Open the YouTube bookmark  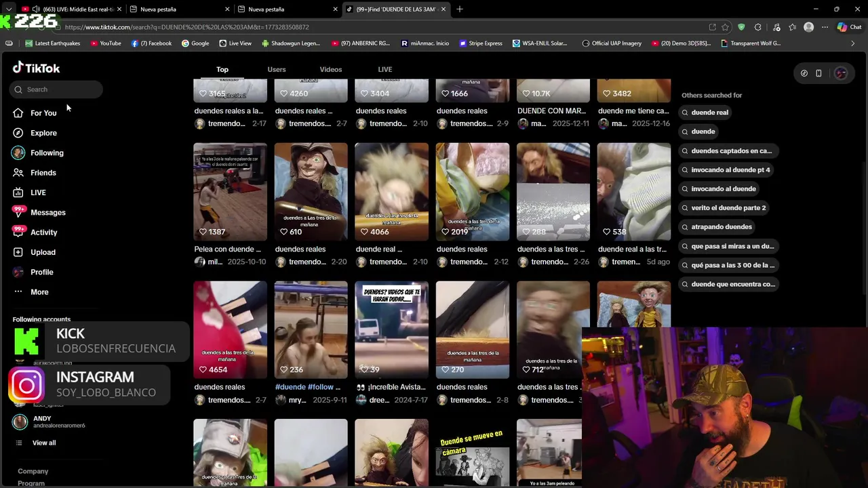[105, 43]
